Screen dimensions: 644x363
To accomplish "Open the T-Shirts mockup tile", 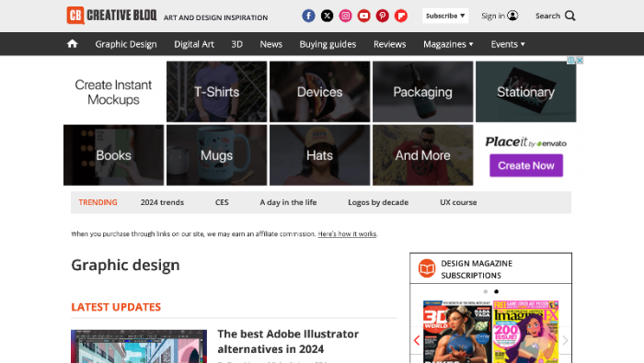I will pos(216,92).
